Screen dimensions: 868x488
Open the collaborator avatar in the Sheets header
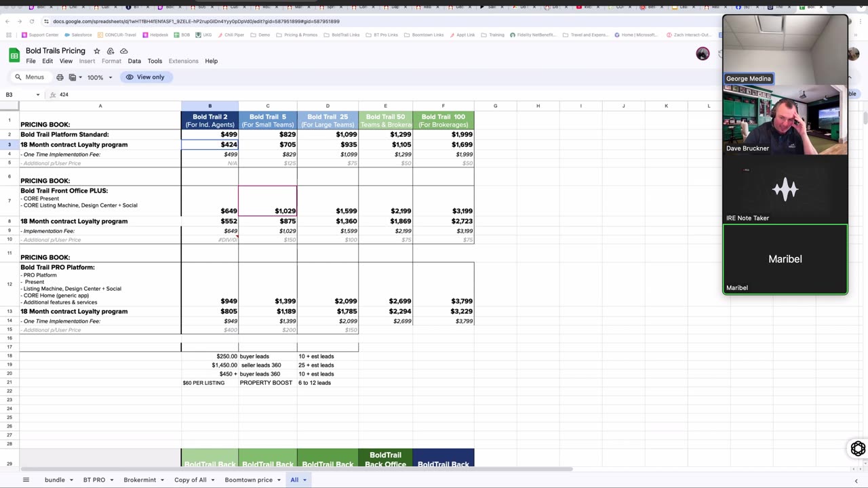tap(703, 54)
